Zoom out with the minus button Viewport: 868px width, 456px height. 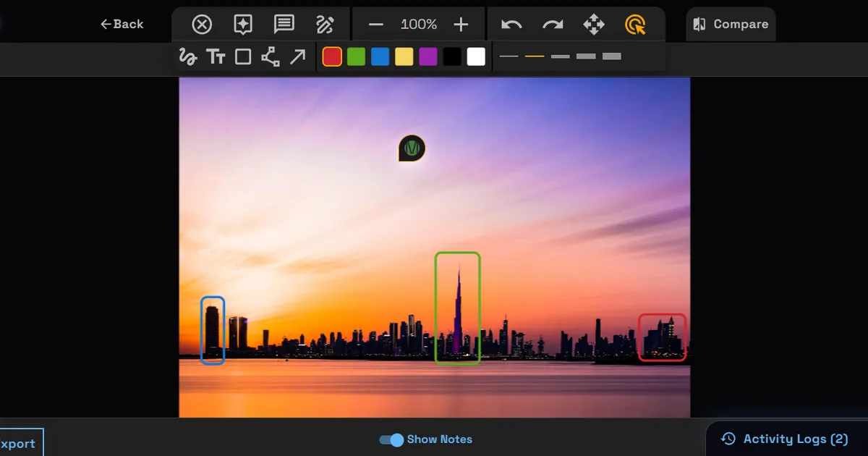point(375,25)
